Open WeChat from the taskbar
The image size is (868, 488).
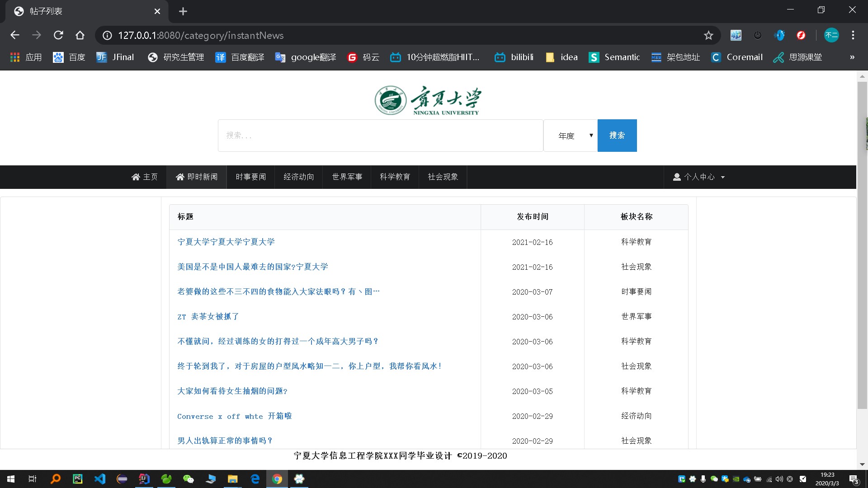[188, 479]
